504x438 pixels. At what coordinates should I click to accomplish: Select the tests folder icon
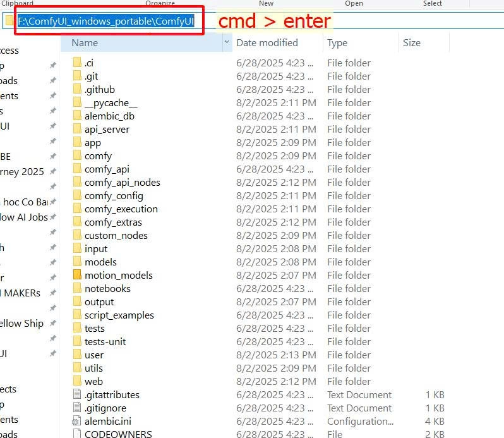(x=77, y=327)
